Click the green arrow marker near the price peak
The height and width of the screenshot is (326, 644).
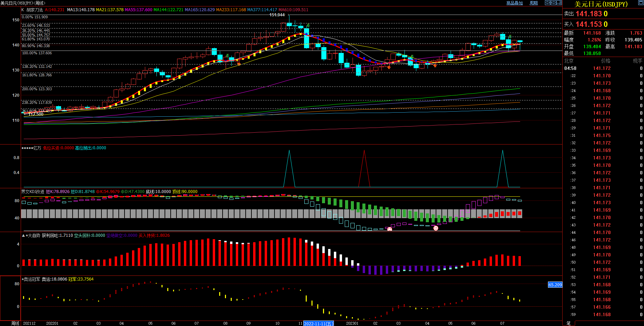[x=308, y=25]
